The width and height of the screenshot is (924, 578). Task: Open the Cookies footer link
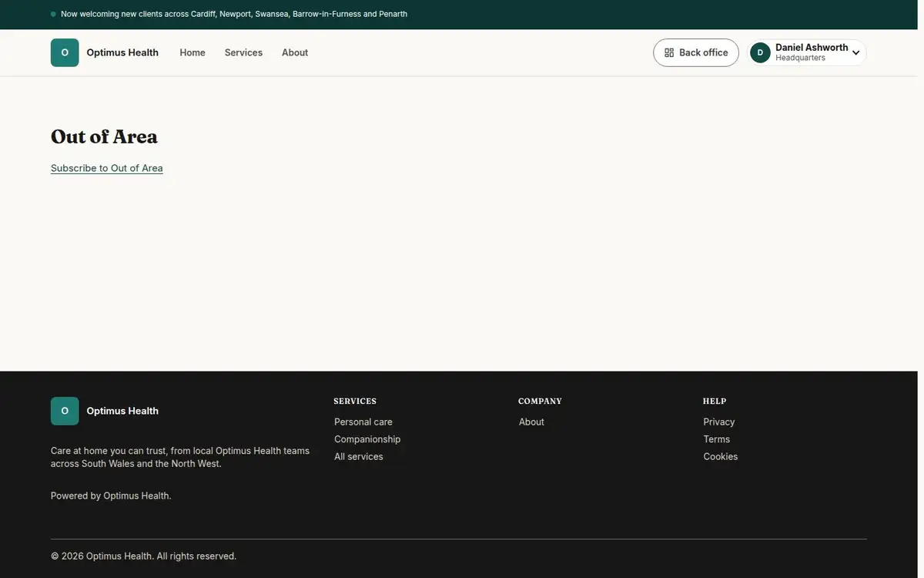(721, 456)
